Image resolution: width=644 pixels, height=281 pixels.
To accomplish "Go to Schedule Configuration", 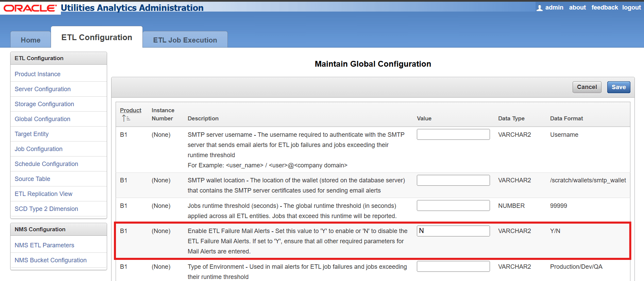I will click(46, 164).
